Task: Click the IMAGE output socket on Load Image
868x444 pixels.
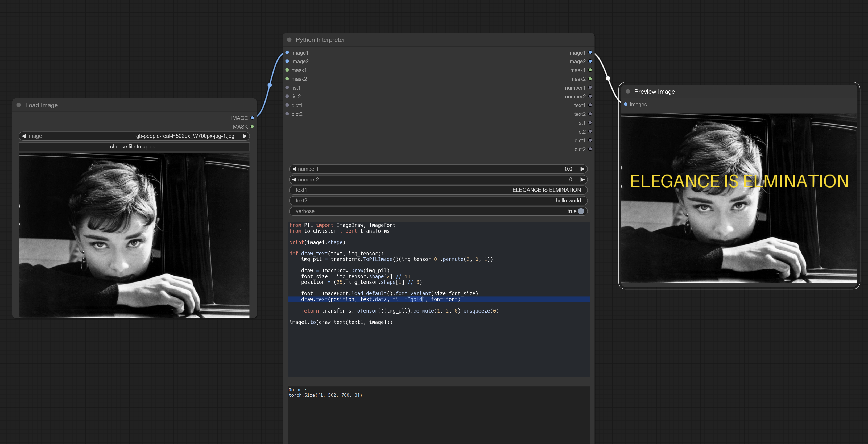Action: pyautogui.click(x=252, y=118)
